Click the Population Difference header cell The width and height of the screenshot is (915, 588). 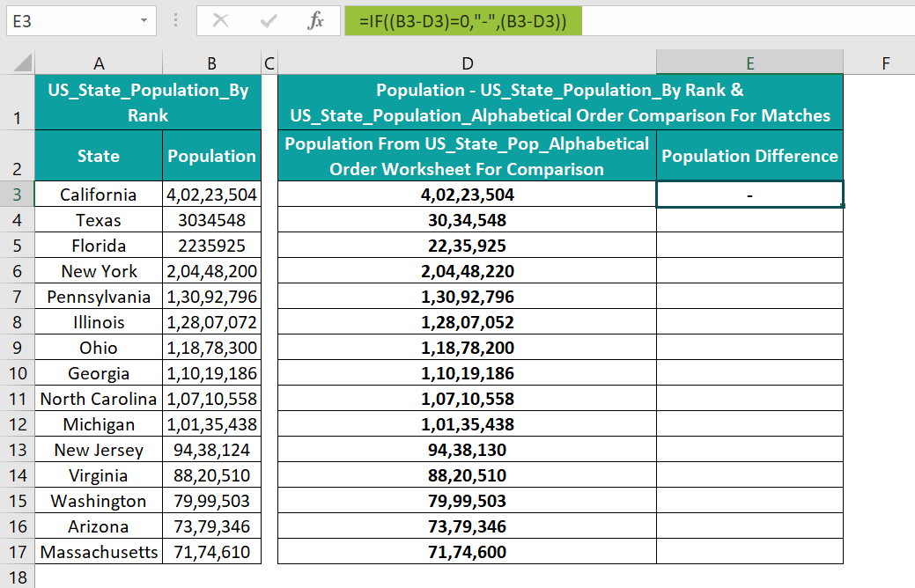click(x=749, y=156)
